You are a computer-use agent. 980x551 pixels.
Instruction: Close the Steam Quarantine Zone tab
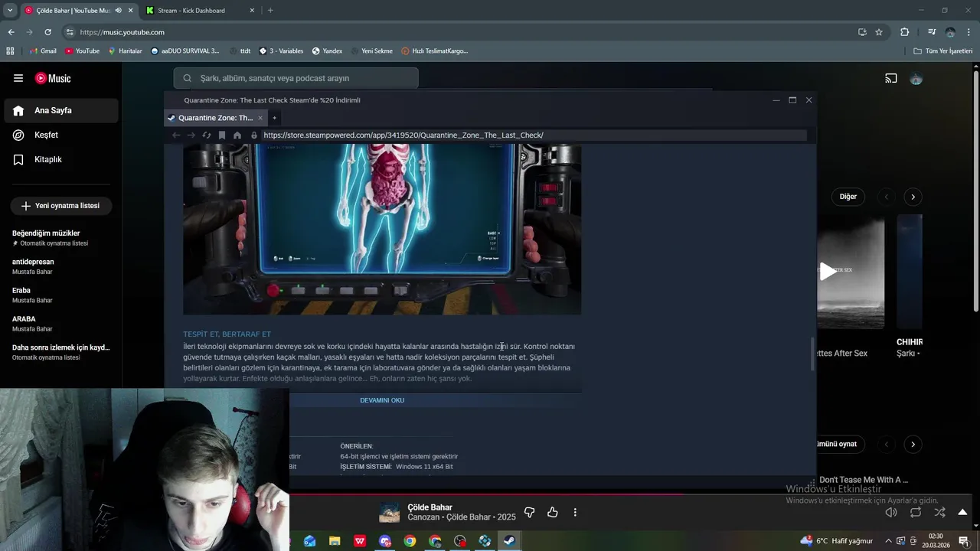[260, 118]
